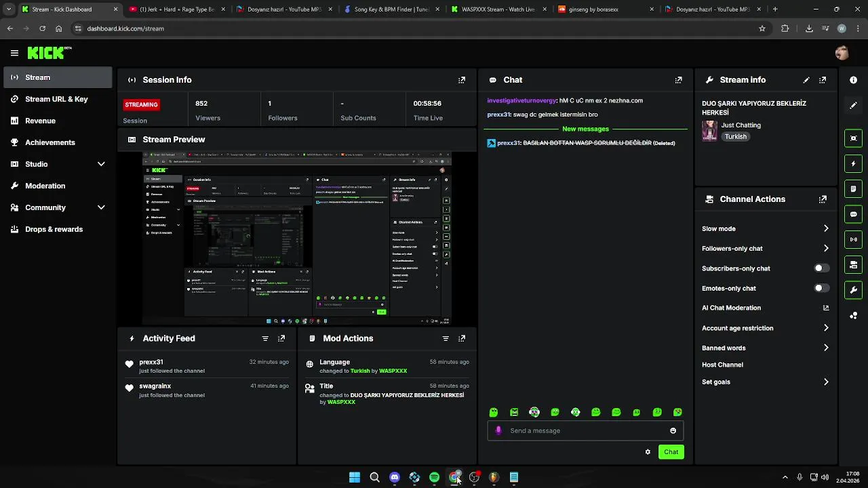Open chat settings gear icon

point(648,452)
